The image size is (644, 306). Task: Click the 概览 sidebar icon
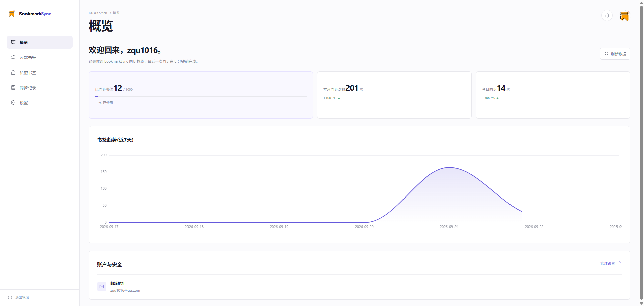(x=13, y=42)
